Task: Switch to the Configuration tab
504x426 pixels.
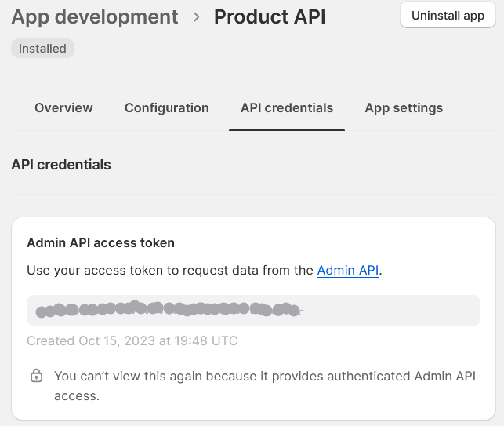Action: pyautogui.click(x=166, y=108)
